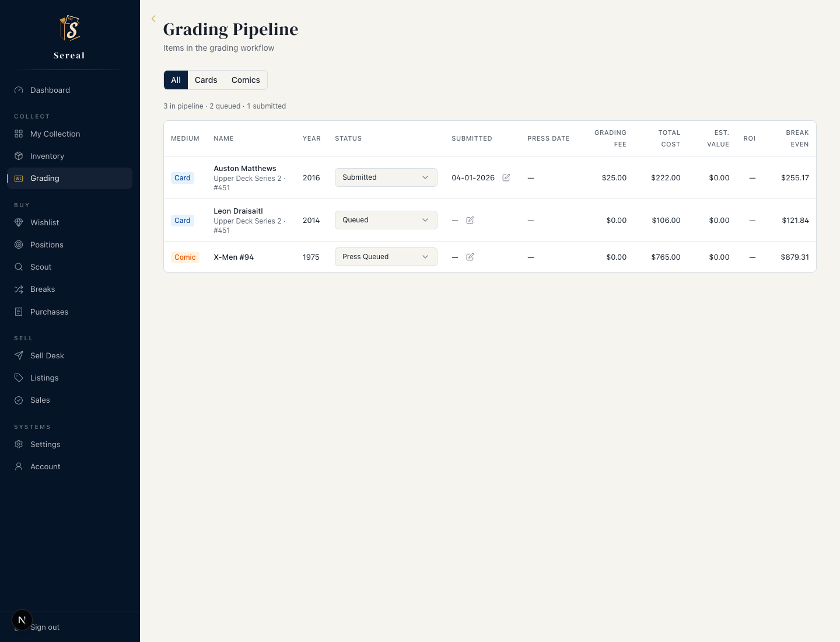Click the pipeline summary count text
The image size is (840, 642).
pos(225,106)
